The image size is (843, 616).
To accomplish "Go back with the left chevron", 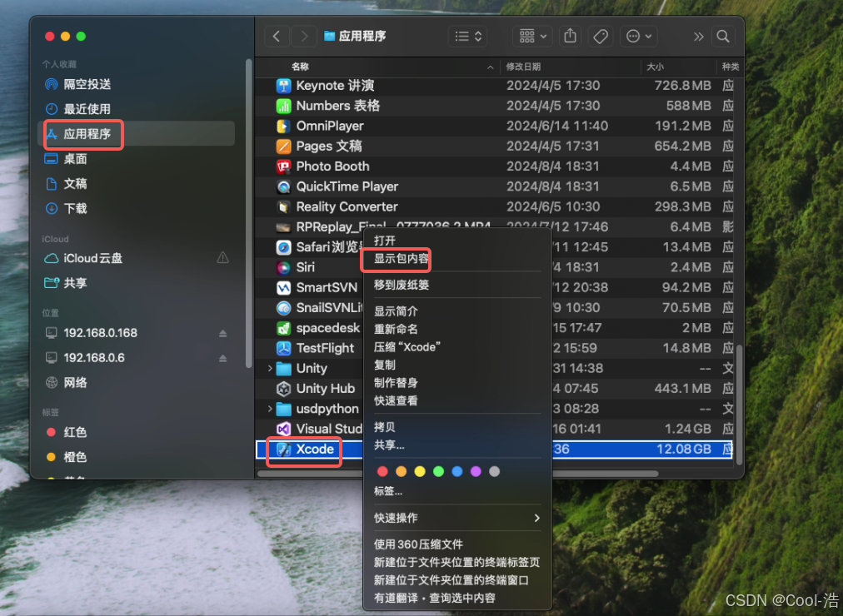I will [277, 36].
